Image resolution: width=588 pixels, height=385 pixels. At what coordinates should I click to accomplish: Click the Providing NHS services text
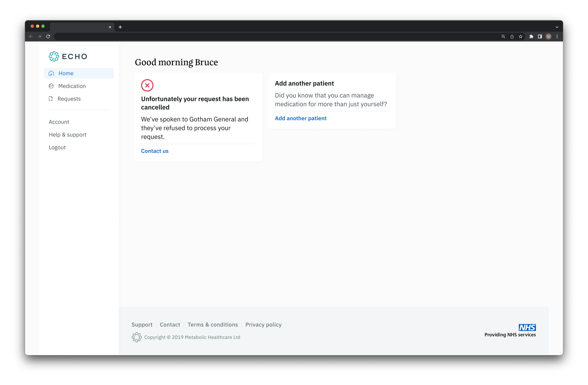pos(510,335)
